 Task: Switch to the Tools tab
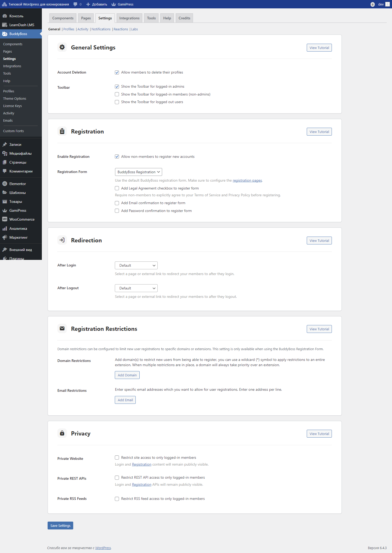pos(151,18)
